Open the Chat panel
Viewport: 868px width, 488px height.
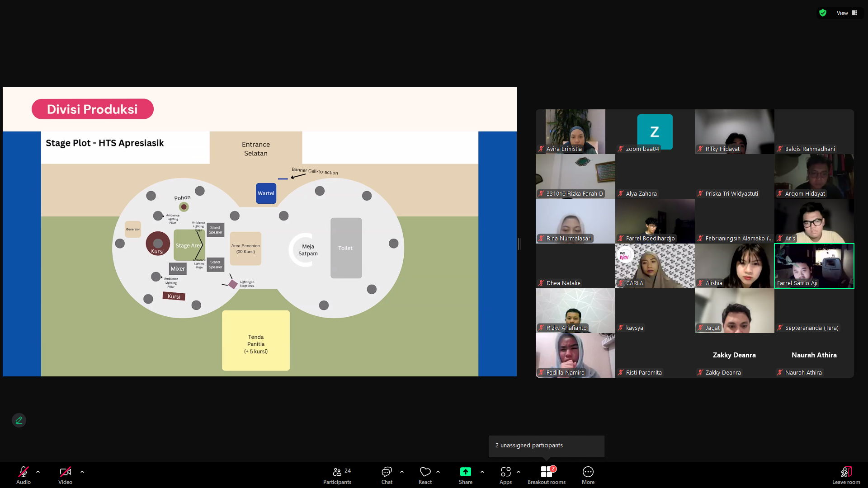click(x=387, y=475)
